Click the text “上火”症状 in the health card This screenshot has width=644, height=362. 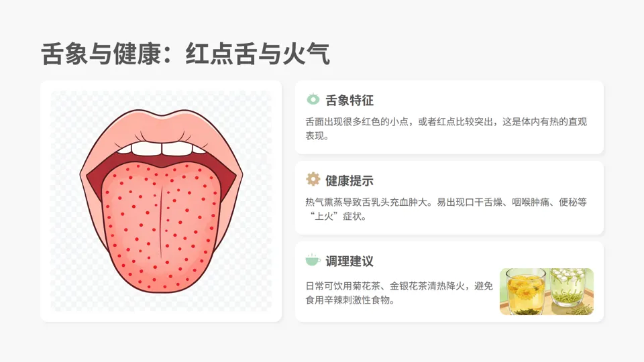click(338, 217)
